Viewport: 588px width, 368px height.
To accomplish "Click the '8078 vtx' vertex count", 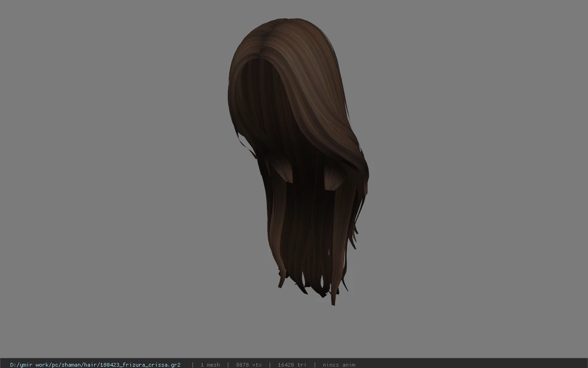I will [x=249, y=365].
